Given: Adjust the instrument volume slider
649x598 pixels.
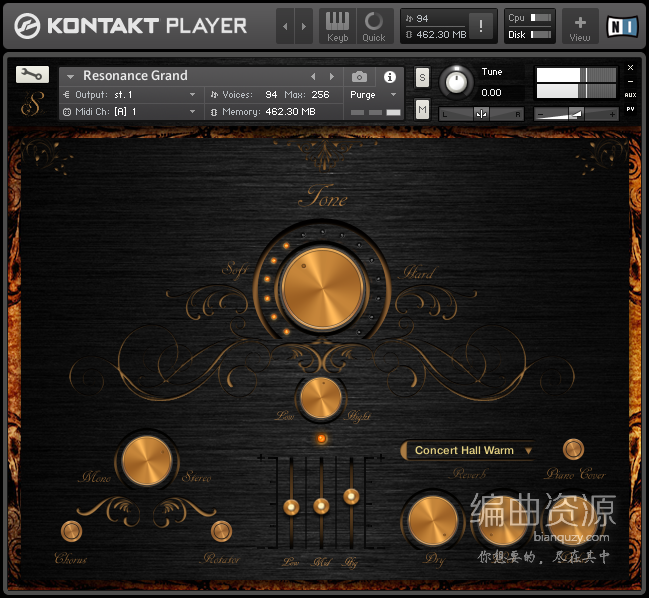Looking at the screenshot, I should pos(576,114).
